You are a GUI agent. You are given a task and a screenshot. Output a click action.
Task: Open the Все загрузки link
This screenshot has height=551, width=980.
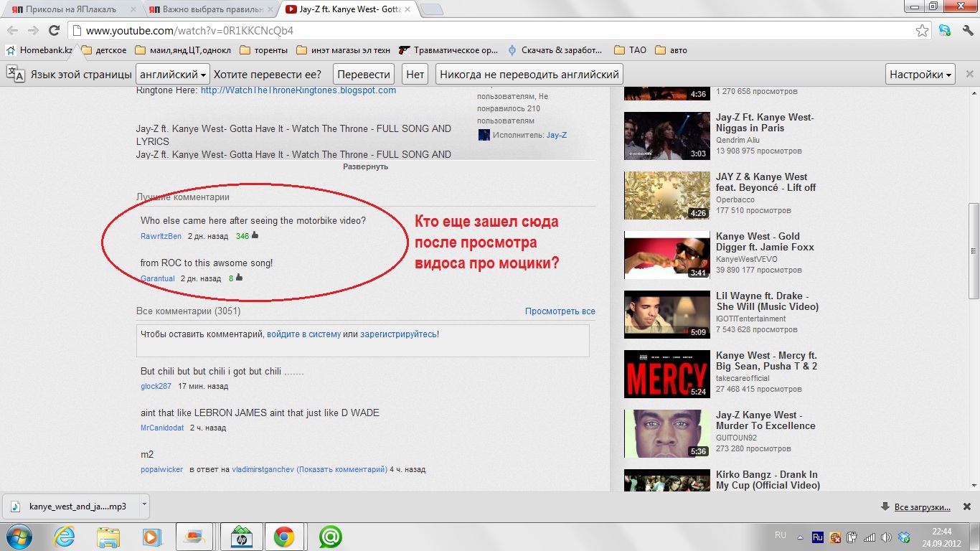coord(923,507)
